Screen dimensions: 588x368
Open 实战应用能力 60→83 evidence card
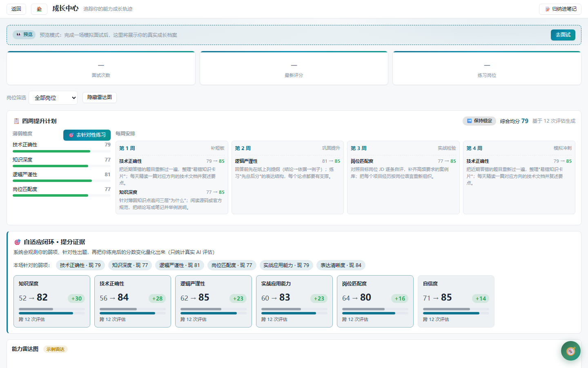coord(294,301)
